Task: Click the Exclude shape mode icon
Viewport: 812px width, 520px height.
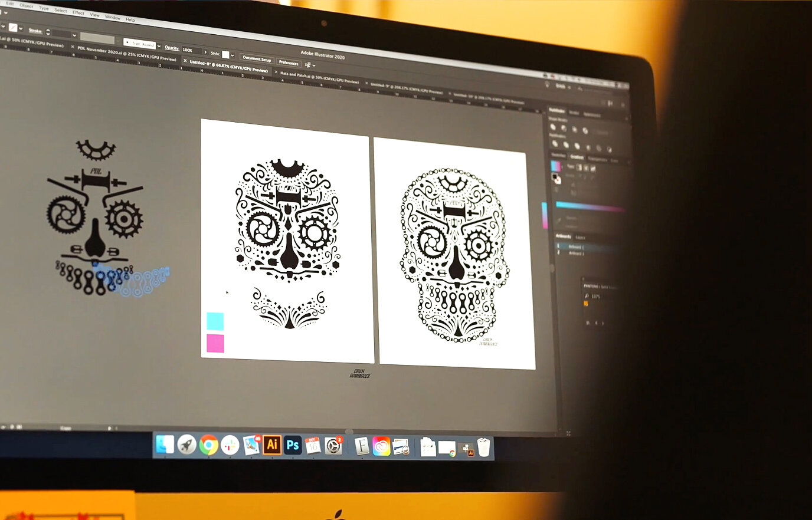Action: (585, 130)
